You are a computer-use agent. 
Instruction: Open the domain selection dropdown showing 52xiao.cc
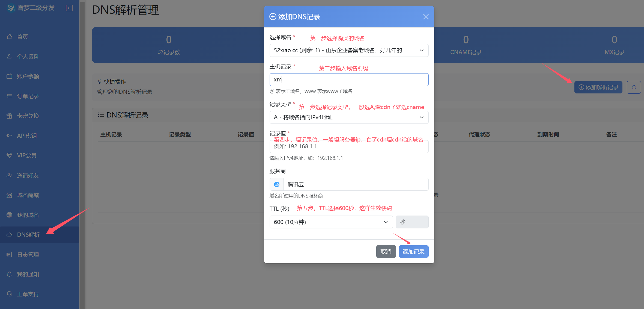[349, 50]
